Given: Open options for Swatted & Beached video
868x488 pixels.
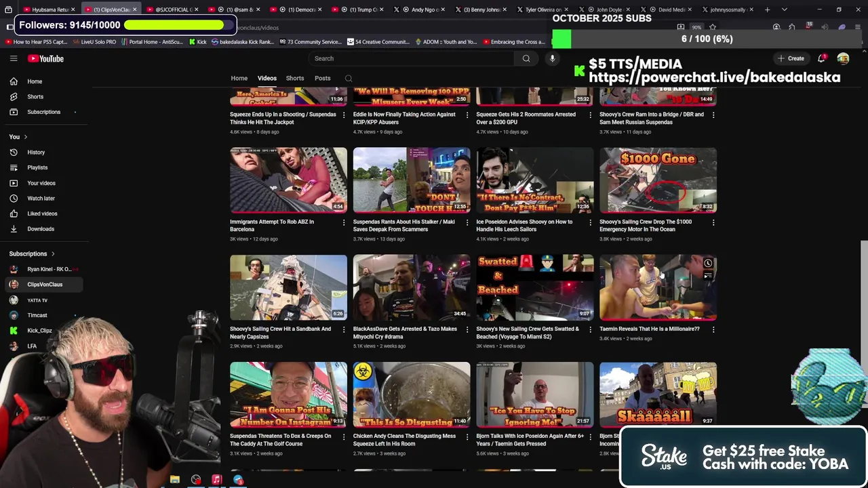Looking at the screenshot, I should (x=590, y=329).
